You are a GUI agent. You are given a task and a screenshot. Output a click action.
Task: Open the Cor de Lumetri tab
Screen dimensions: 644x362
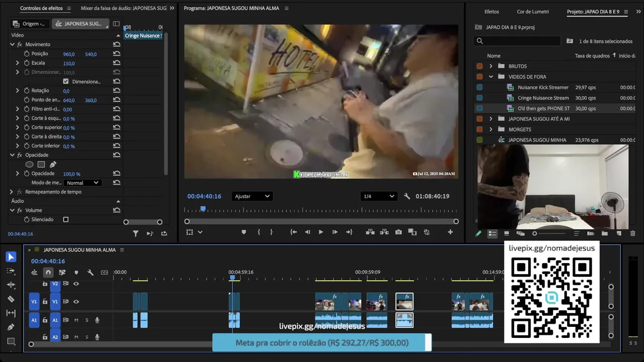pyautogui.click(x=533, y=12)
